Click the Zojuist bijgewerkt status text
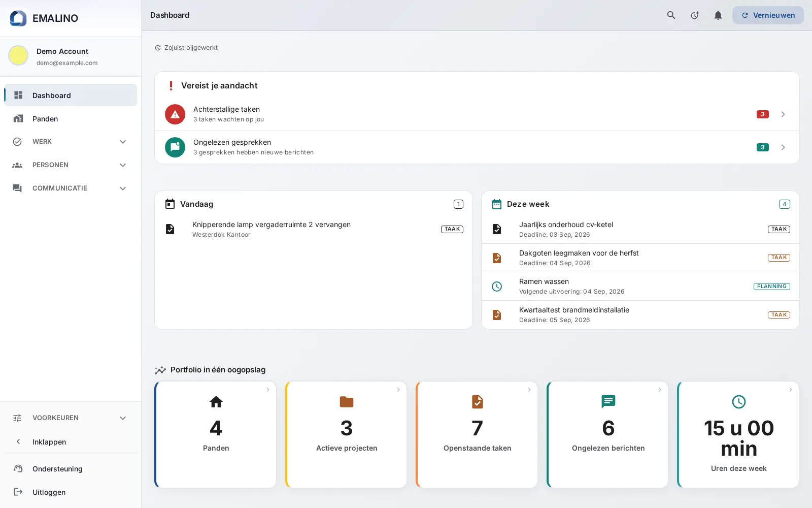The height and width of the screenshot is (508, 812). 191,48
